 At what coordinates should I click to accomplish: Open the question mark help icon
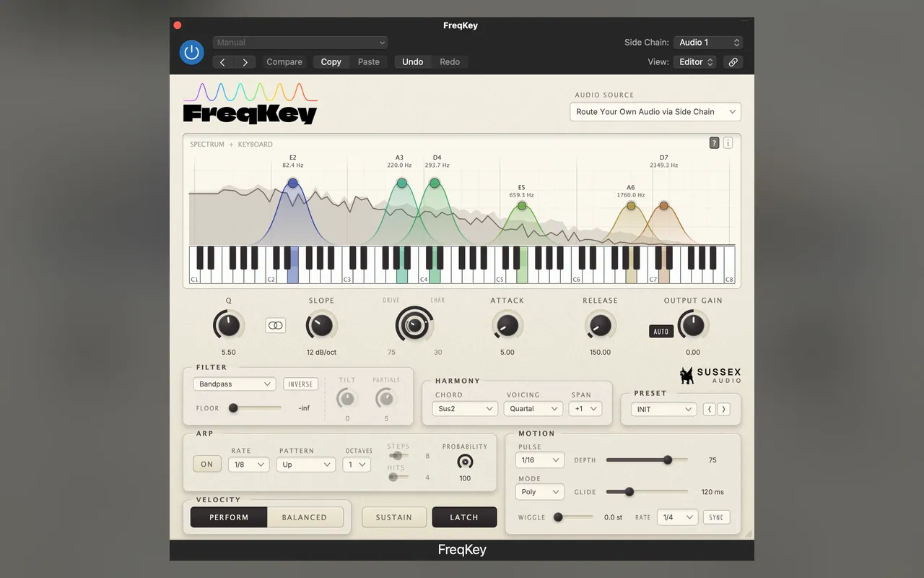coord(715,143)
